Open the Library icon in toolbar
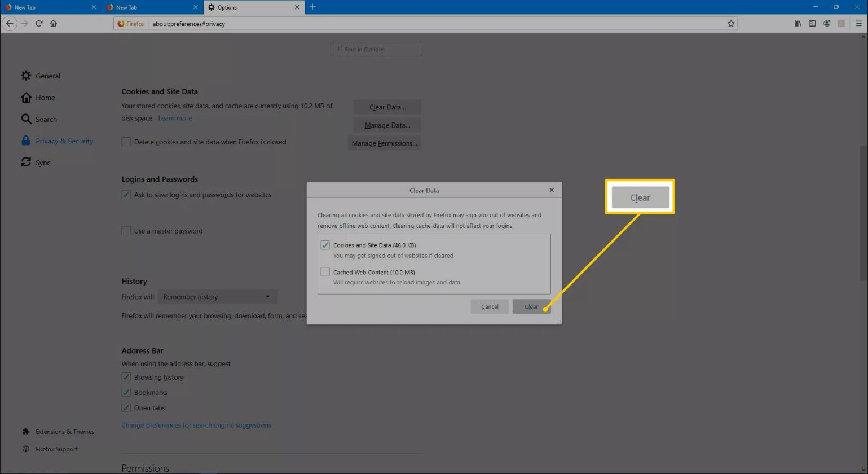The width and height of the screenshot is (868, 474). (x=797, y=24)
